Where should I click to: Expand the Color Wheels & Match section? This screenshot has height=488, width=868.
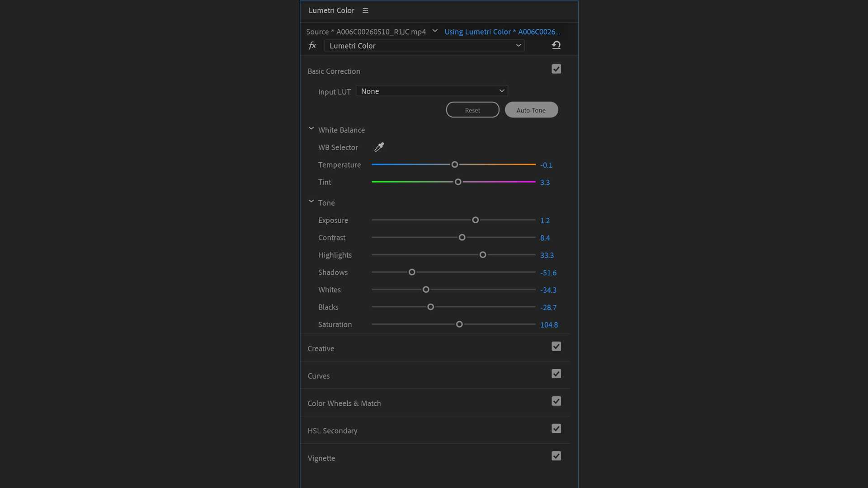(x=344, y=404)
